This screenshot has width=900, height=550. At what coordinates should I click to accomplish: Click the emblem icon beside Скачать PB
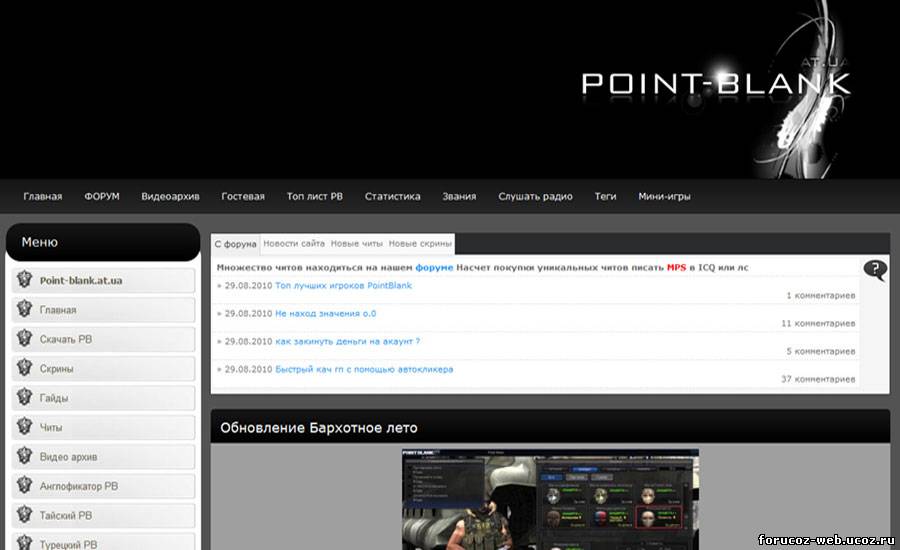pos(24,338)
